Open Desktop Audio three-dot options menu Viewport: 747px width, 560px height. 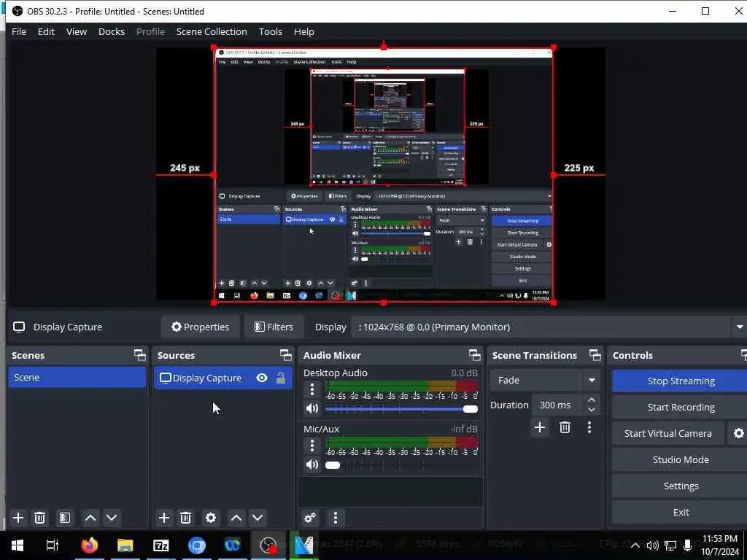coord(312,389)
